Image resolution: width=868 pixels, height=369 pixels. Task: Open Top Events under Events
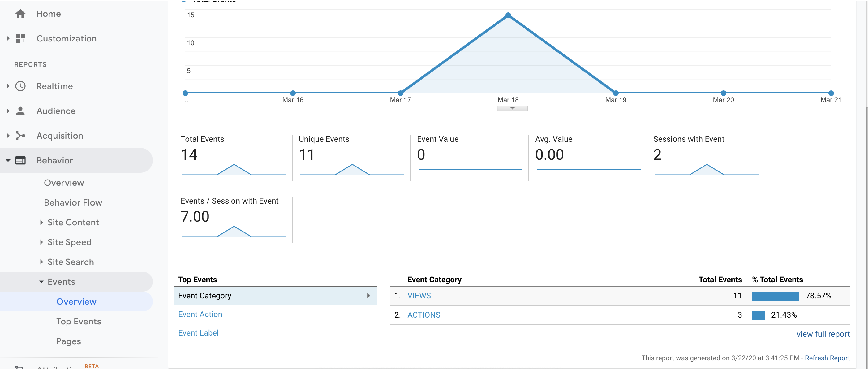tap(79, 321)
